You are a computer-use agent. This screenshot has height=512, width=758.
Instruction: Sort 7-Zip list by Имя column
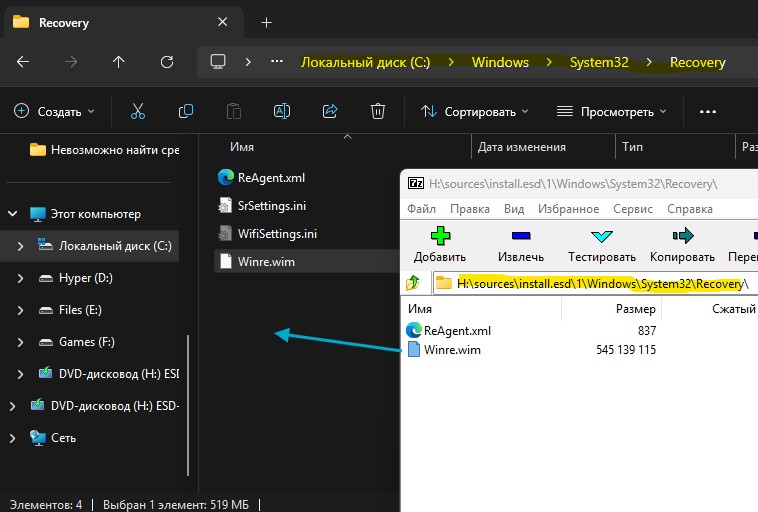[x=420, y=308]
